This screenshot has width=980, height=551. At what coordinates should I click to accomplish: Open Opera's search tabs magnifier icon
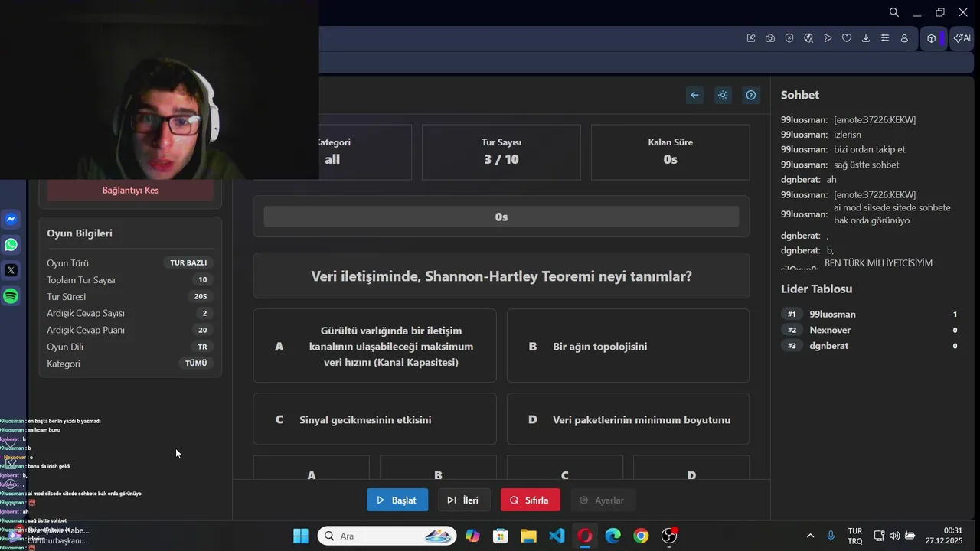tap(893, 12)
